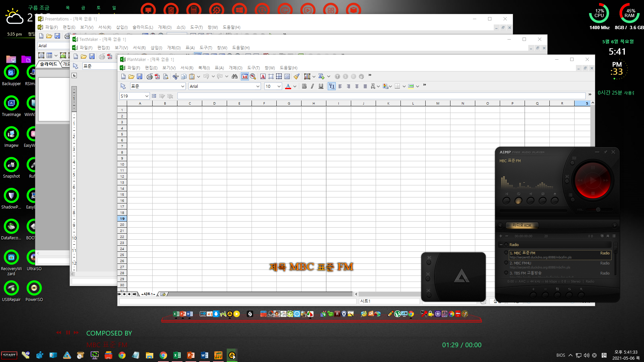Screen dimensions: 644x362
Task: Click the Cut scissors icon in PlanMaker
Action: click(x=175, y=76)
